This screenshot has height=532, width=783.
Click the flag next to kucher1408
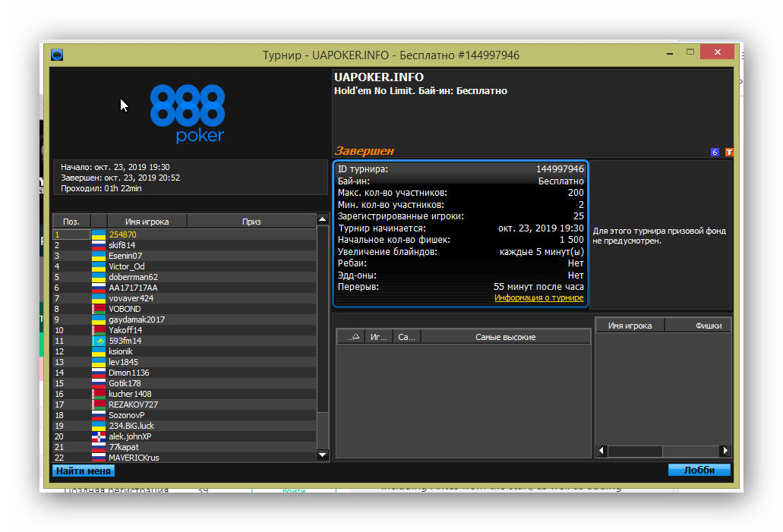[99, 395]
